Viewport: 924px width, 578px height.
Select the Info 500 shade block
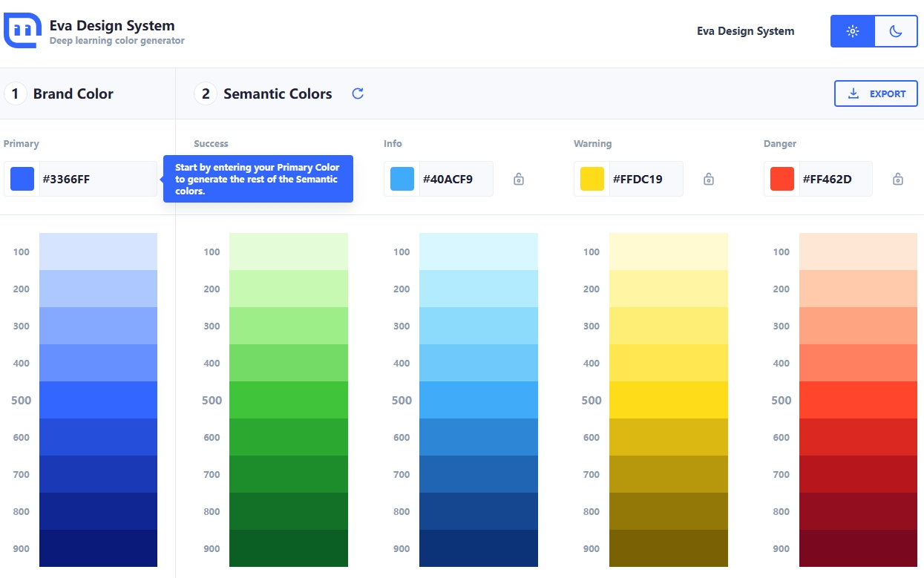tap(479, 400)
